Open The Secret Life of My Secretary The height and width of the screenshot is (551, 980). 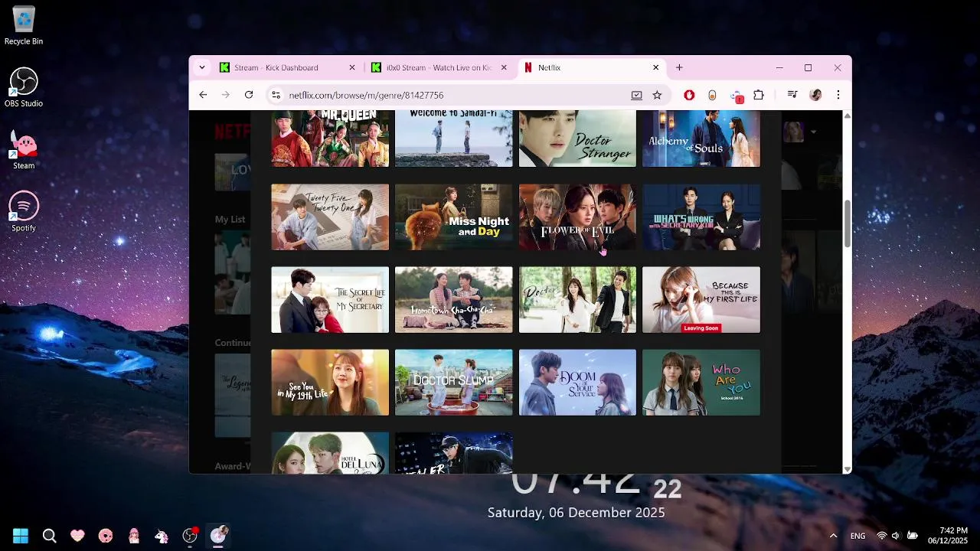[x=330, y=299]
